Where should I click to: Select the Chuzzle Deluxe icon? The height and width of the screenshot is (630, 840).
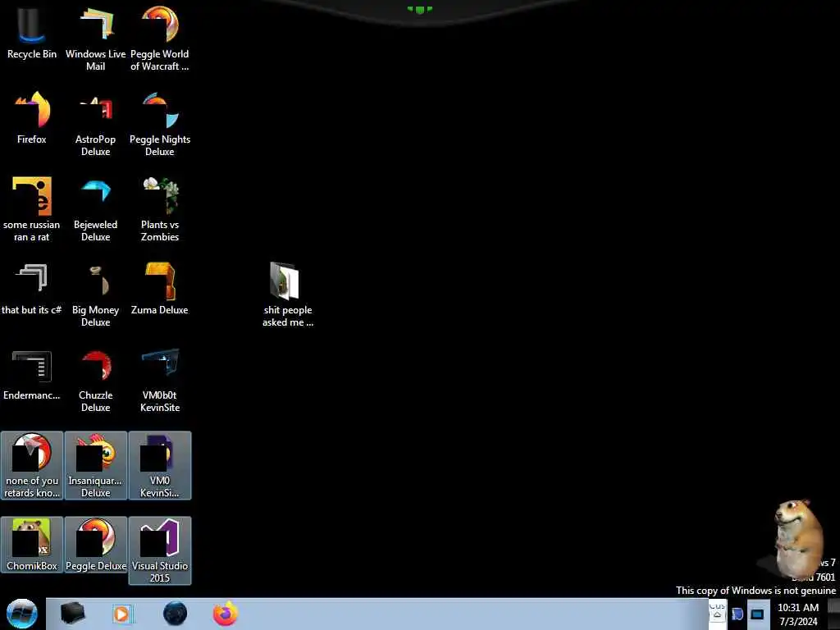coord(95,379)
